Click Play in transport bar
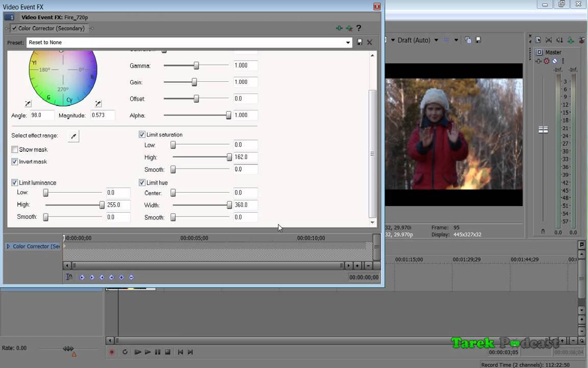 coord(148,352)
